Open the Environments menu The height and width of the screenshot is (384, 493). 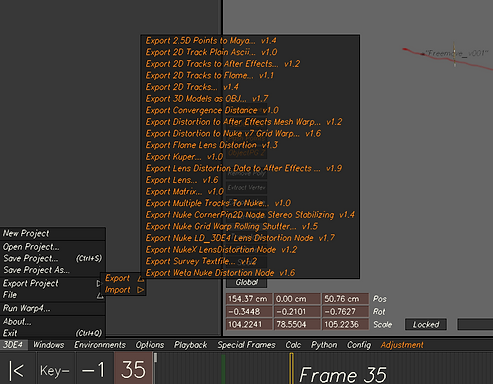click(100, 345)
